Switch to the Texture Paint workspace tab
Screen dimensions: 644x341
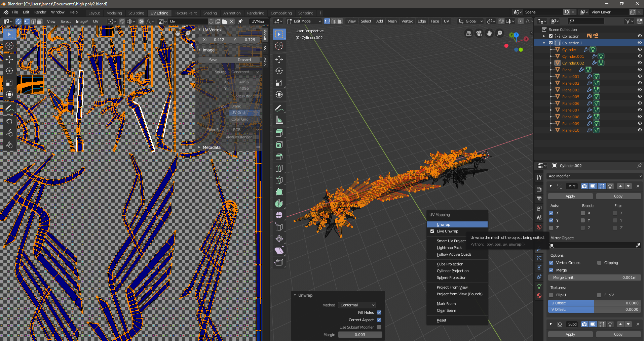186,13
